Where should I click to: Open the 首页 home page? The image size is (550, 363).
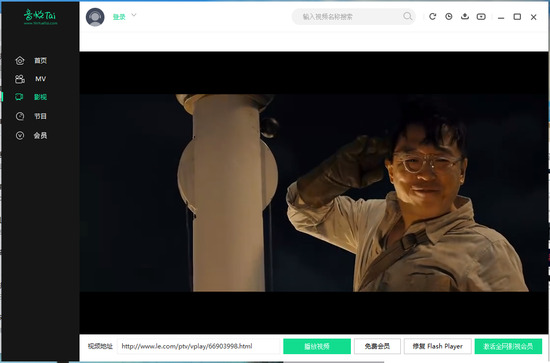(40, 61)
